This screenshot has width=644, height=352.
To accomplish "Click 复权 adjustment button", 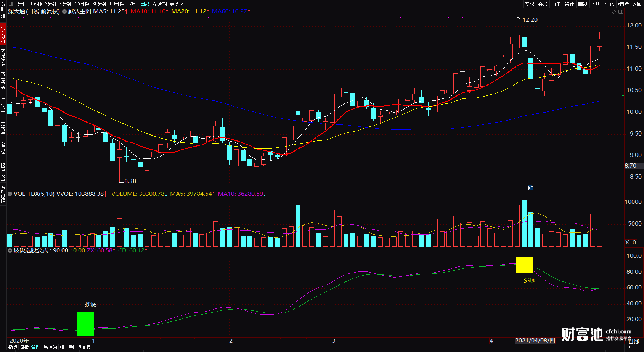I will pos(530,4).
